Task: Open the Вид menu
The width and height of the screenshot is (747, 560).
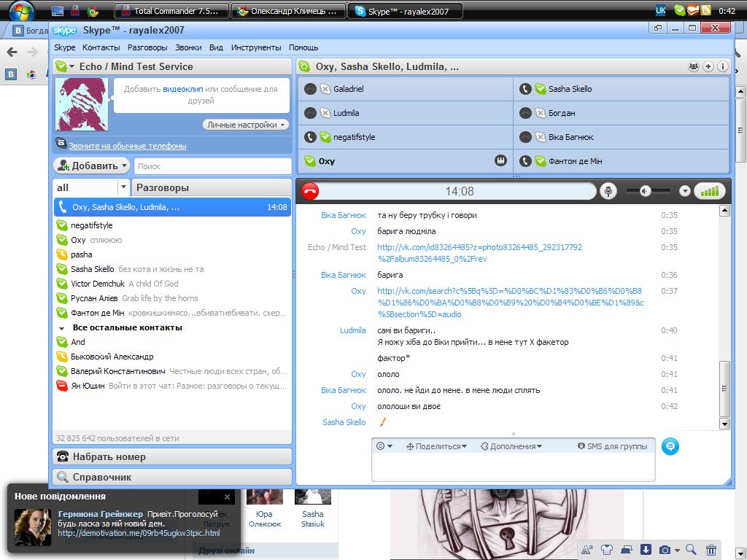Action: (216, 47)
